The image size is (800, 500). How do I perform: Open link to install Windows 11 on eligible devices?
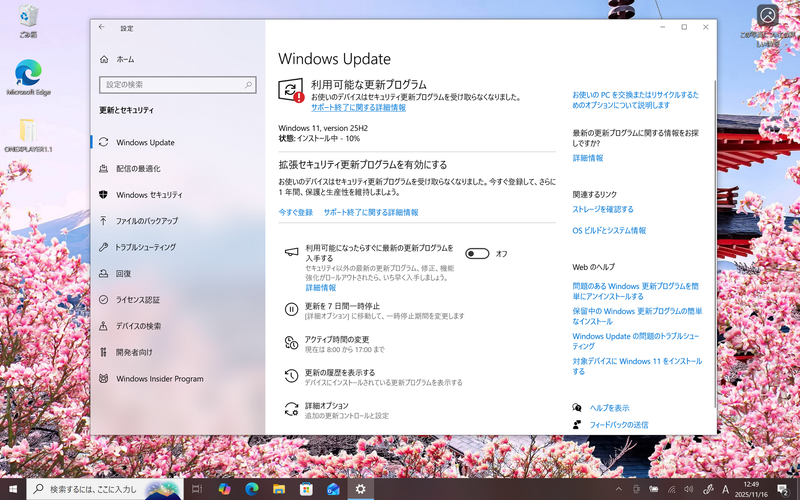pyautogui.click(x=637, y=366)
